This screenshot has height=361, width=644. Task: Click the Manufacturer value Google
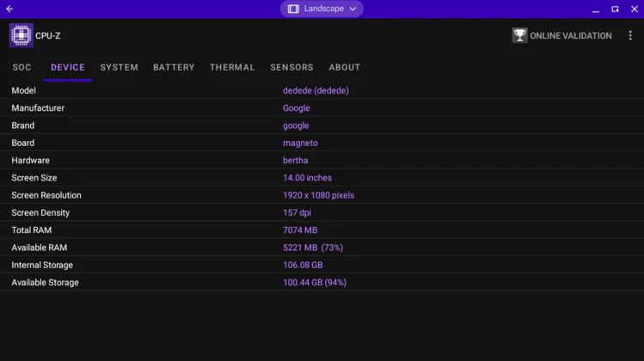(296, 108)
